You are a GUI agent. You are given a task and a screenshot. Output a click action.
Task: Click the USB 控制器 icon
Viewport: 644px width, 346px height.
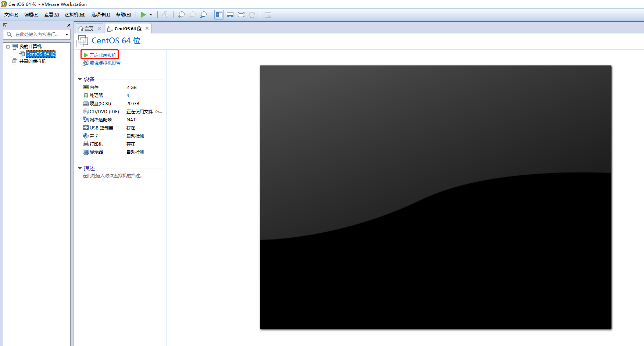(x=86, y=128)
